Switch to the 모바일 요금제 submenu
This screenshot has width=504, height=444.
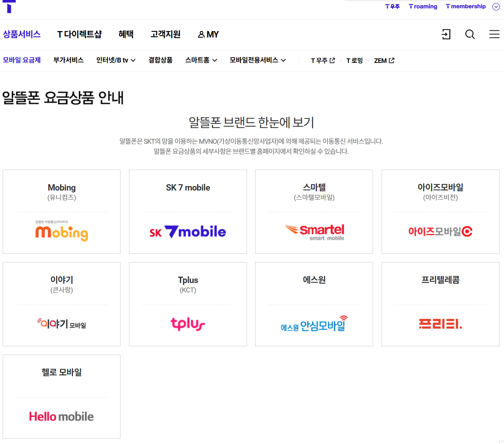pyautogui.click(x=22, y=60)
